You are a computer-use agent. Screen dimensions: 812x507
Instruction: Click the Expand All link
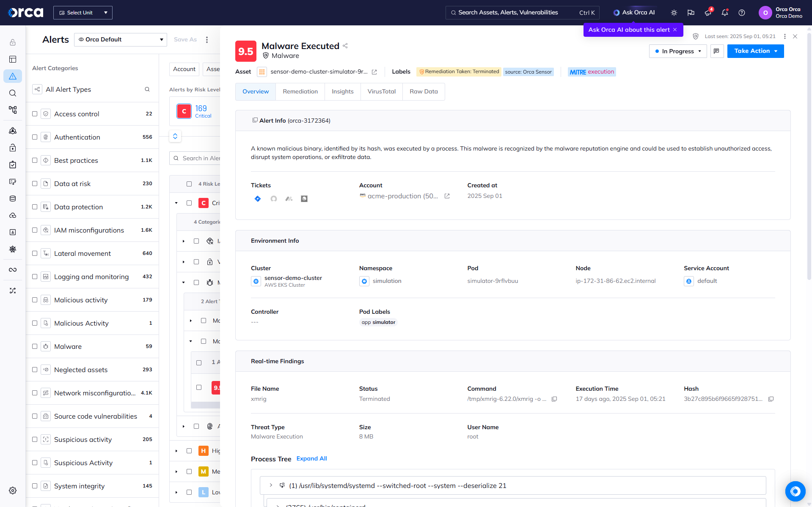point(311,459)
